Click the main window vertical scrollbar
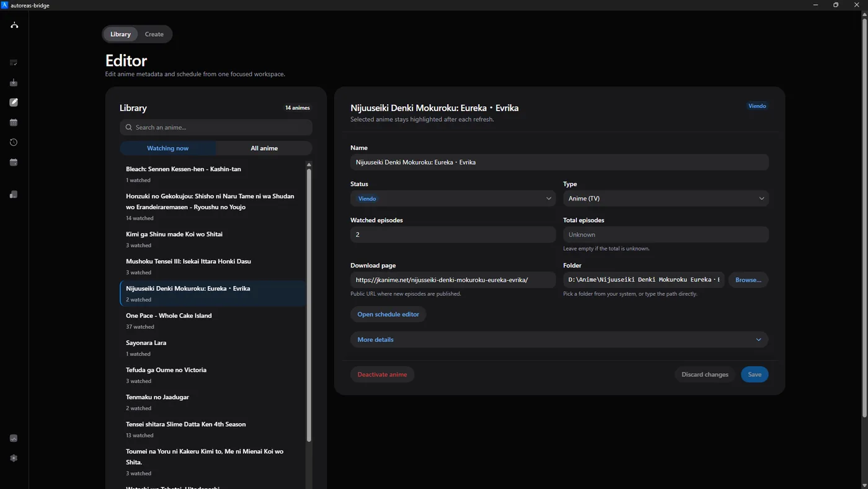 click(864, 217)
